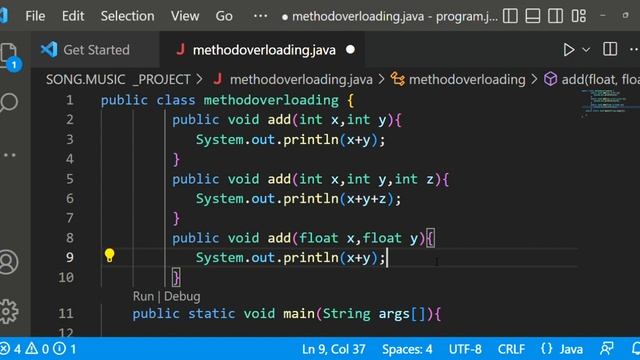Open notifications bell in status bar

[x=635, y=349]
